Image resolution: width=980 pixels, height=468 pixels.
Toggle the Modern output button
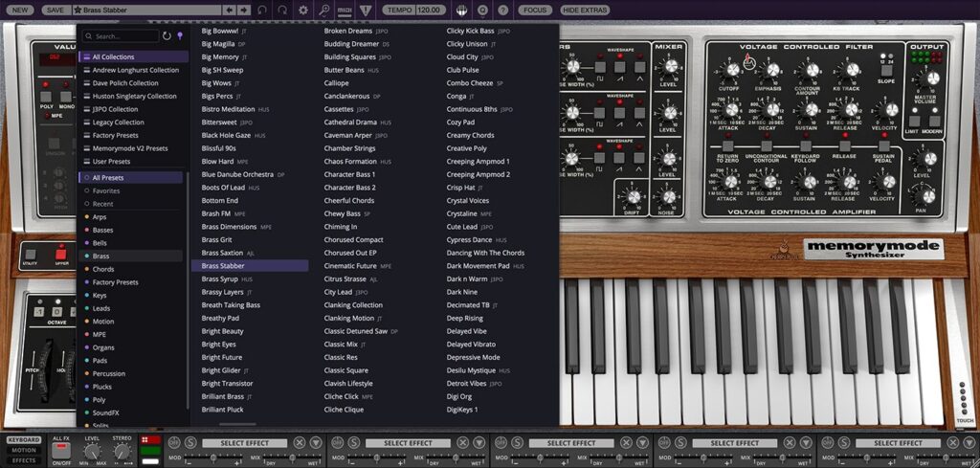tap(934, 122)
